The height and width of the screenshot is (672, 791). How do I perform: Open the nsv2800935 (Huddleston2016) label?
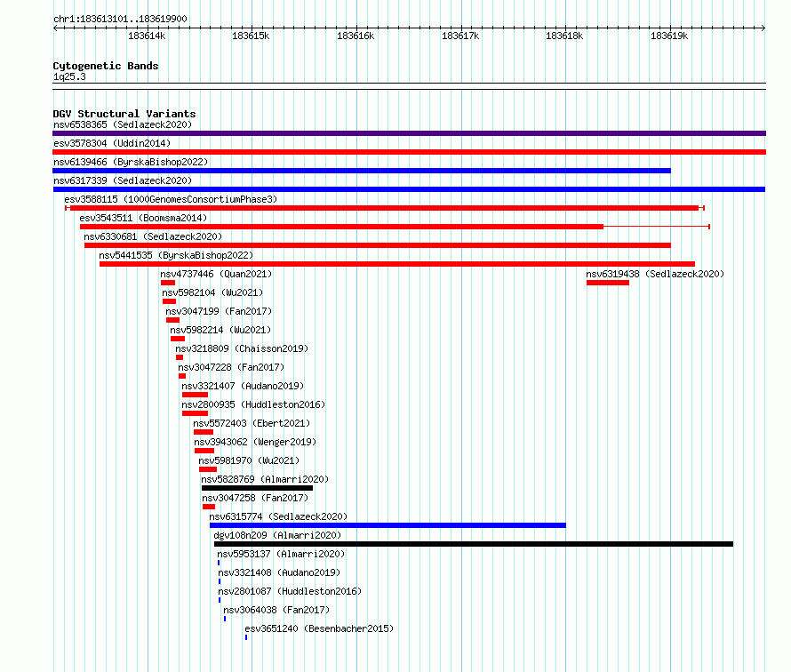click(253, 404)
